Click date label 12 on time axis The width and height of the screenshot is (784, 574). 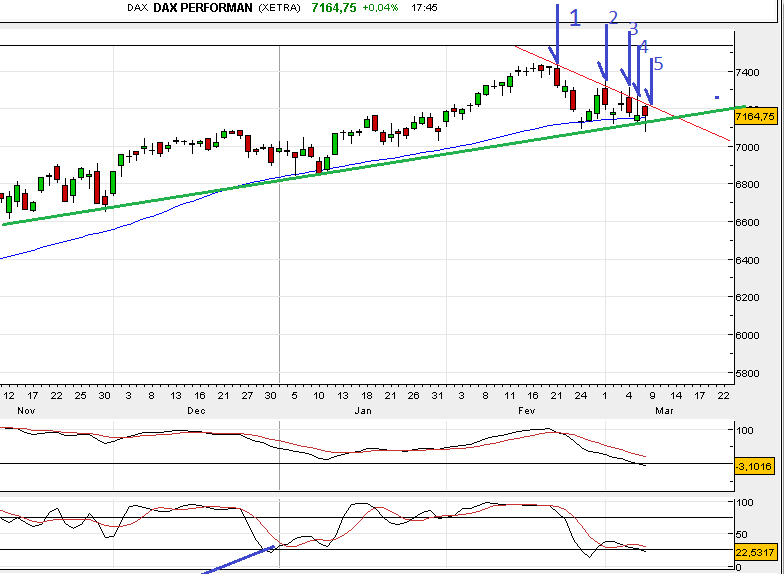8,396
